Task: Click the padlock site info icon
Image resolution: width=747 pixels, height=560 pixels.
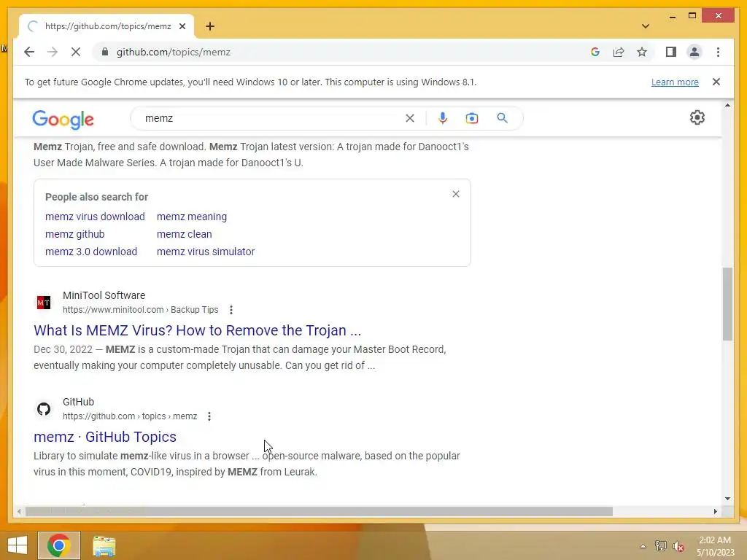Action: (x=105, y=52)
